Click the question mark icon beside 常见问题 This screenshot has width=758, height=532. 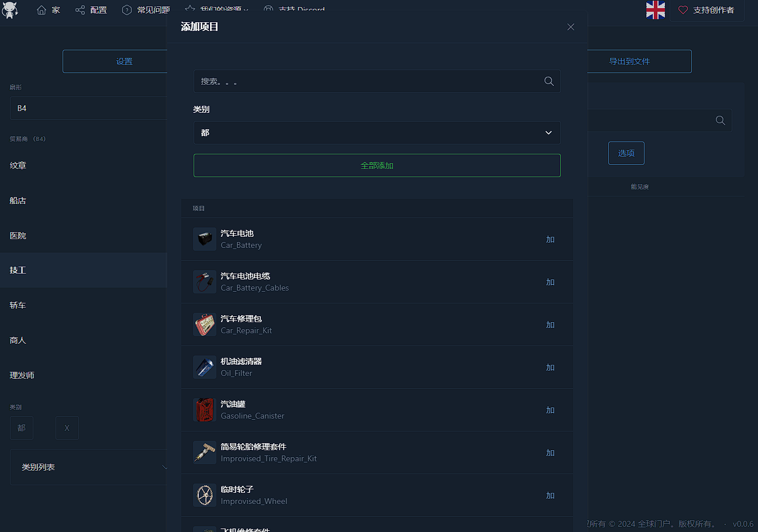tap(127, 10)
